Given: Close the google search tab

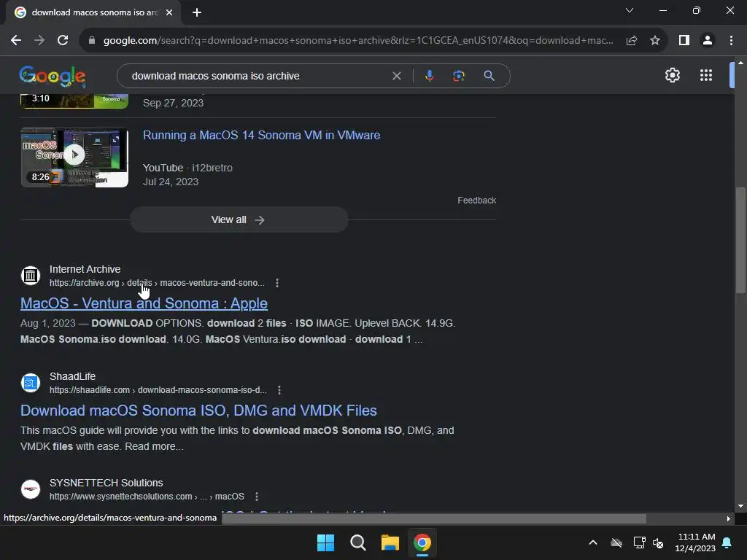Looking at the screenshot, I should tap(169, 12).
